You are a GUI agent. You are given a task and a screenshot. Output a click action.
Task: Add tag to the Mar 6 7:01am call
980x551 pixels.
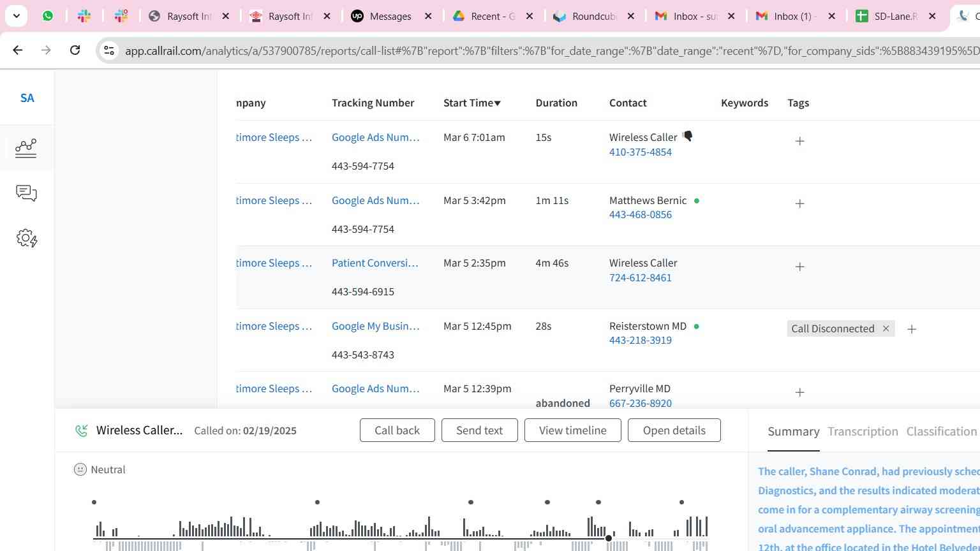pos(799,141)
